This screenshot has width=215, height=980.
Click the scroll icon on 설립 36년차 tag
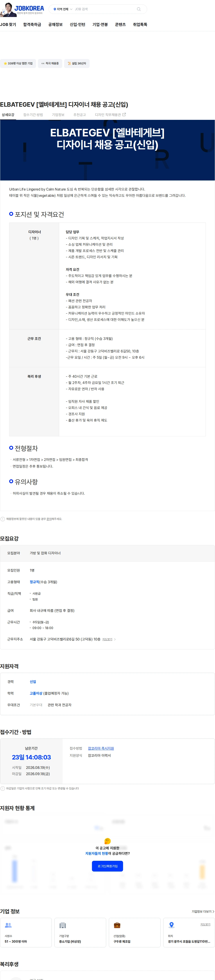69,64
